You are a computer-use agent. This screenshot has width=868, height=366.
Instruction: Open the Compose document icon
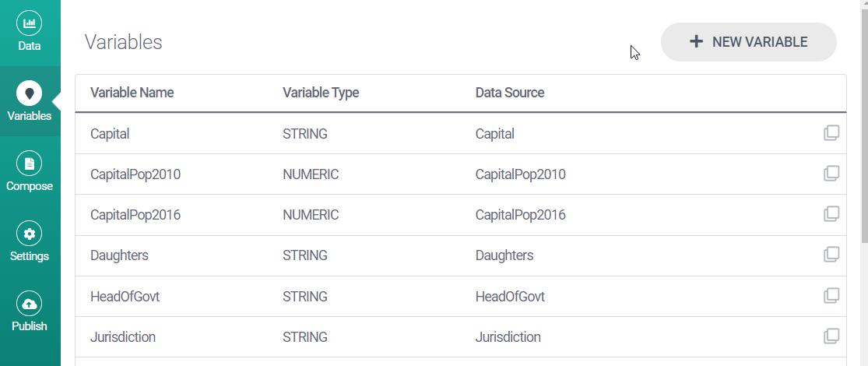(x=30, y=164)
